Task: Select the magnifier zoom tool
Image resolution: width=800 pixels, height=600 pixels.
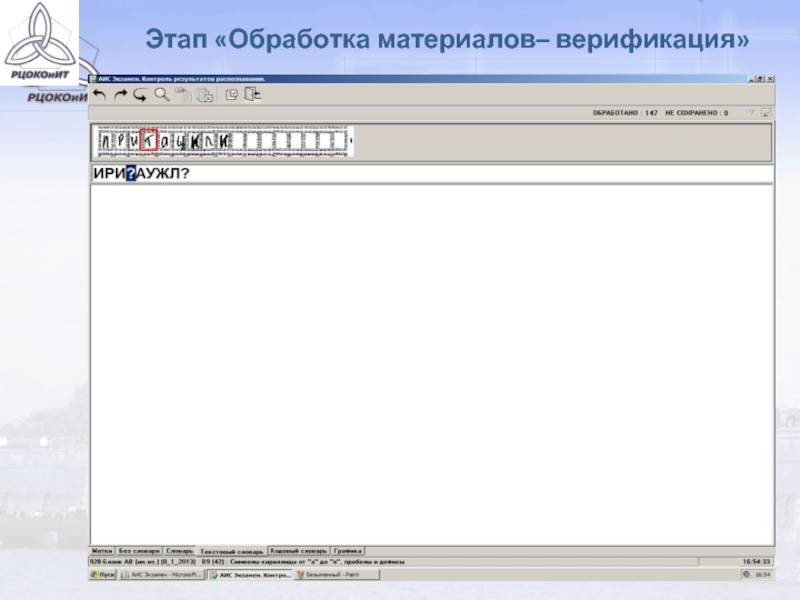Action: click(162, 95)
